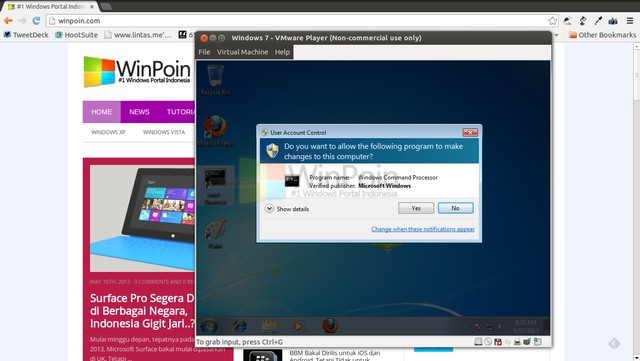Open the Mozilla Firefox desktop shortcut
The width and height of the screenshot is (640, 361).
(x=215, y=131)
